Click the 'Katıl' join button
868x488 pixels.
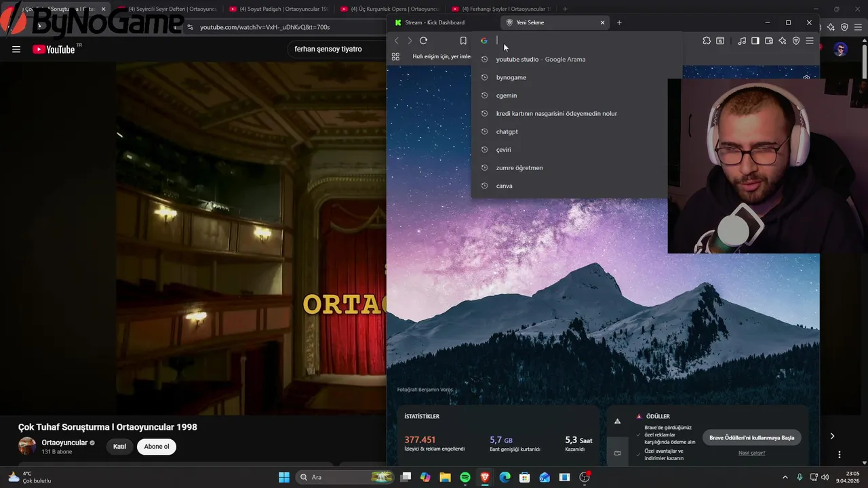click(x=119, y=447)
